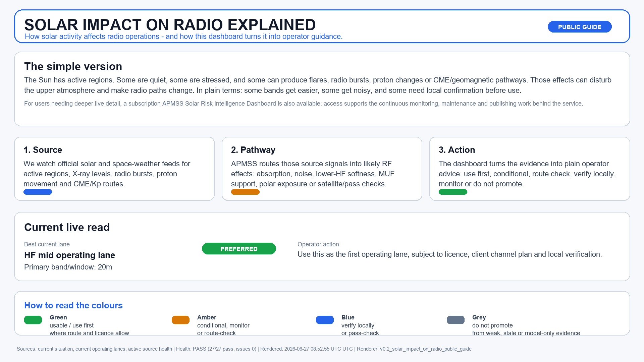
Task: Click the 'Green' legend label
Action: tap(58, 317)
